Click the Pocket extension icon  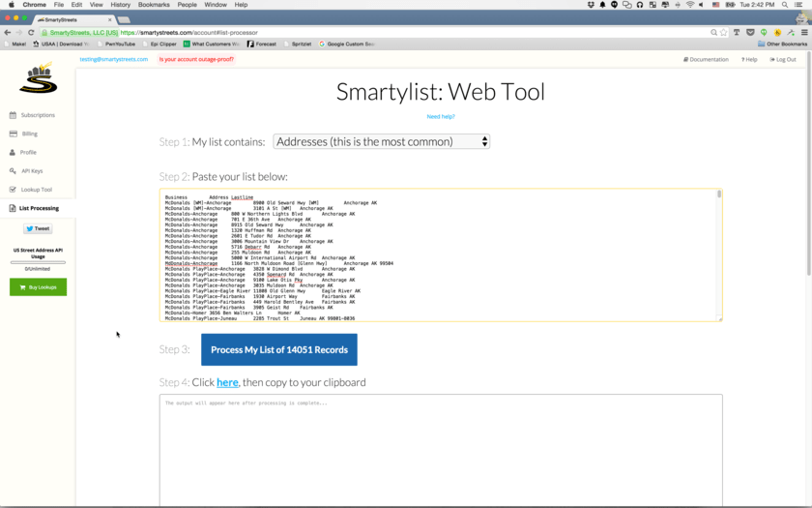[750, 32]
